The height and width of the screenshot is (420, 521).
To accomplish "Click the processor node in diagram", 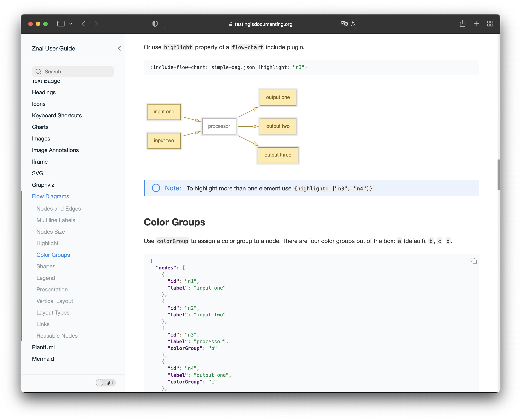I will click(x=219, y=126).
